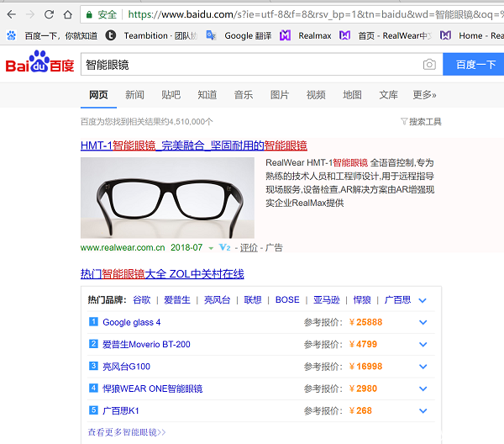Click the number 5 rank badge
Viewport: 504px width, 444px height.
(93, 410)
